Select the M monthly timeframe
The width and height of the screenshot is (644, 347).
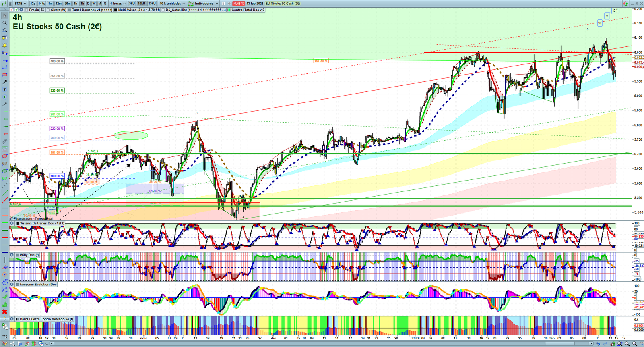pos(99,4)
